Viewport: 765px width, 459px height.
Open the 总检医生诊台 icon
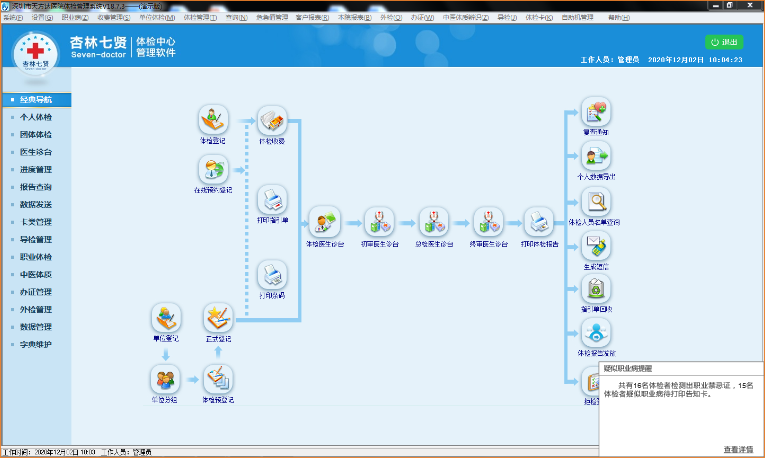click(434, 222)
